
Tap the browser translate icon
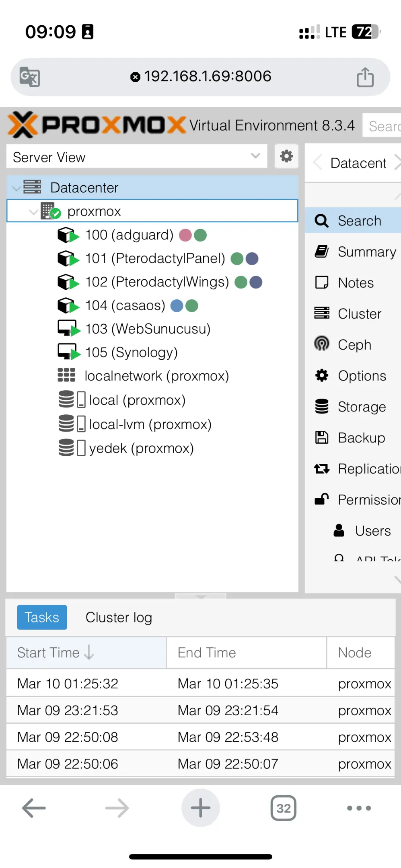[x=30, y=76]
